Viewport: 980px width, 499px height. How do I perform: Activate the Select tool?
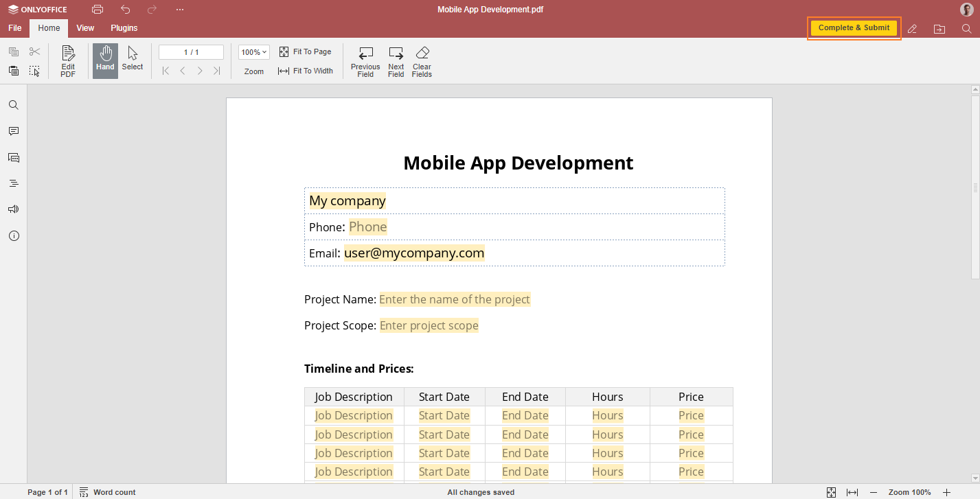tap(132, 60)
